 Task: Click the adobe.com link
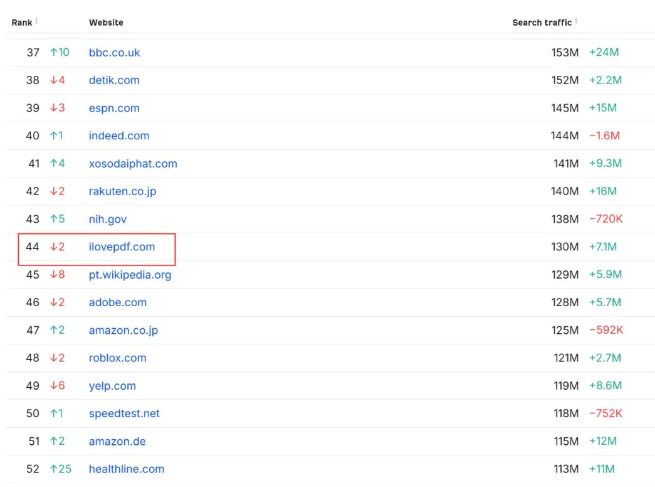118,302
